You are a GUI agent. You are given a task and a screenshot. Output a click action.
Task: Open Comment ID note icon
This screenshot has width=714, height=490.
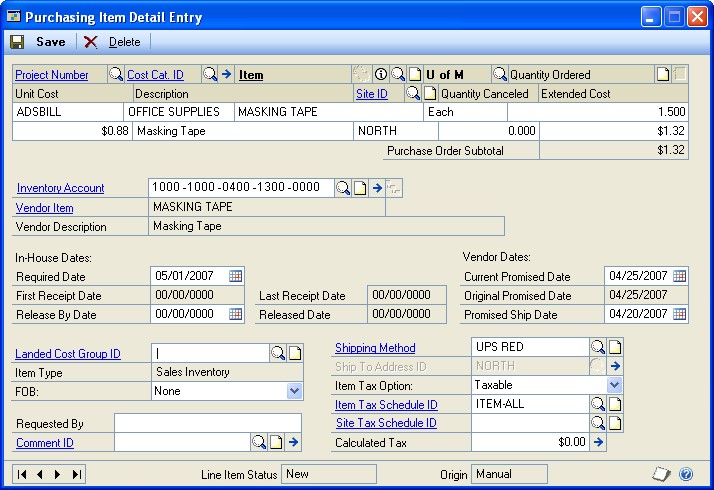(276, 442)
